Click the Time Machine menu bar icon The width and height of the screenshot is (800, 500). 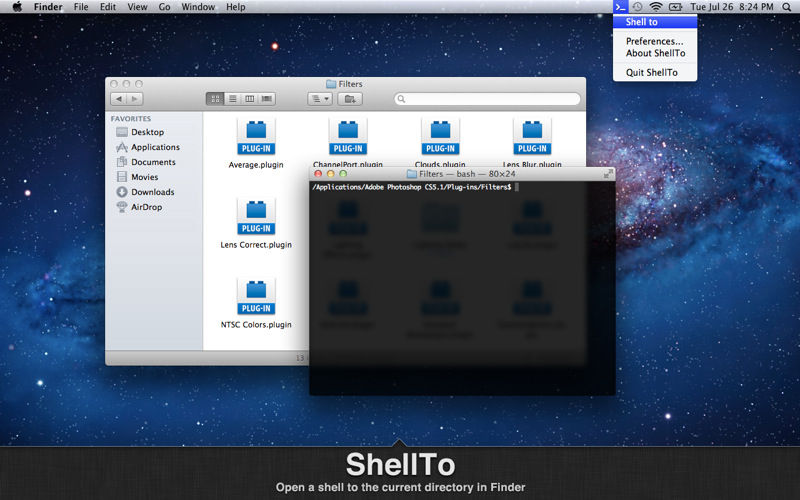point(637,7)
